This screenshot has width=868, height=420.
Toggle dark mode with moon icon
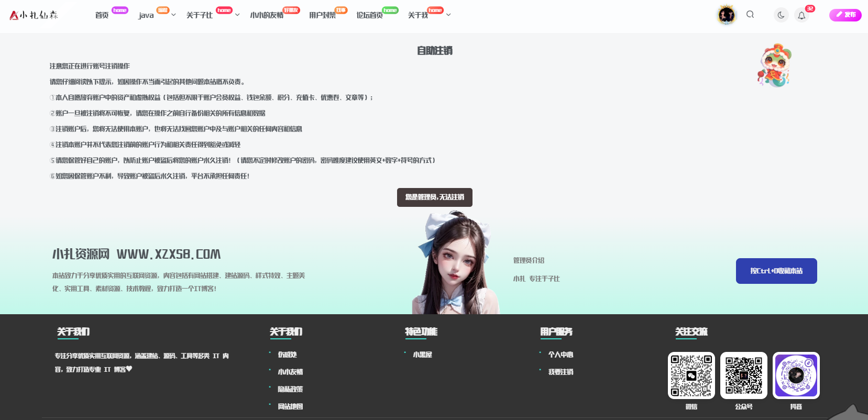click(x=781, y=15)
